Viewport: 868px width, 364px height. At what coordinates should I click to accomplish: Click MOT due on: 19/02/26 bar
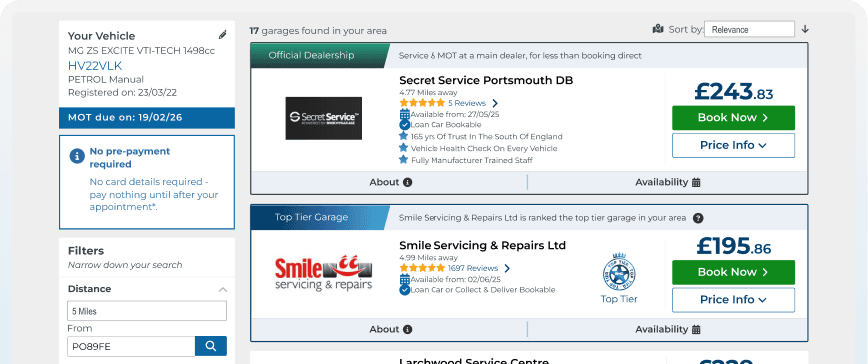pyautogui.click(x=147, y=117)
